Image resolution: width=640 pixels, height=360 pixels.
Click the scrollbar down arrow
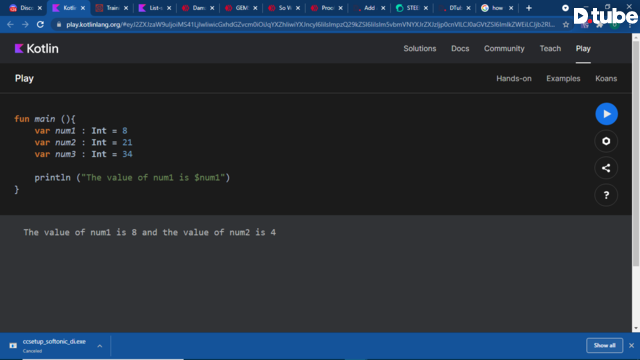coord(636,328)
